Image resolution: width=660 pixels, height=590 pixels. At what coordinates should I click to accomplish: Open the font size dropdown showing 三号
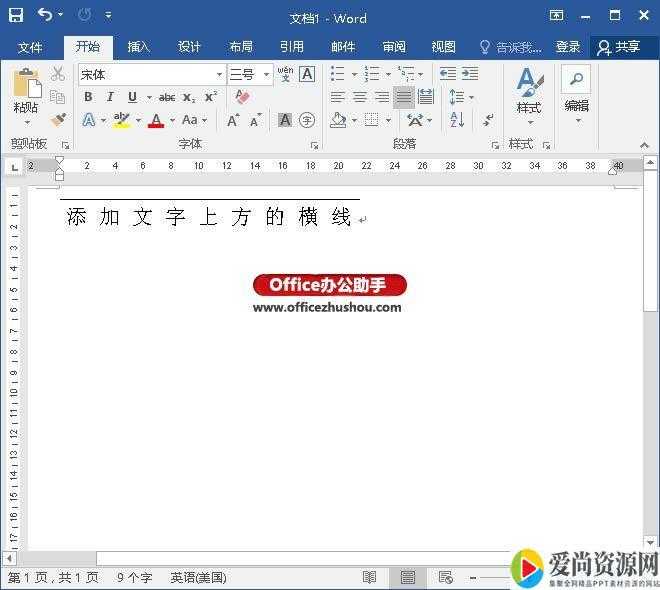pyautogui.click(x=266, y=74)
